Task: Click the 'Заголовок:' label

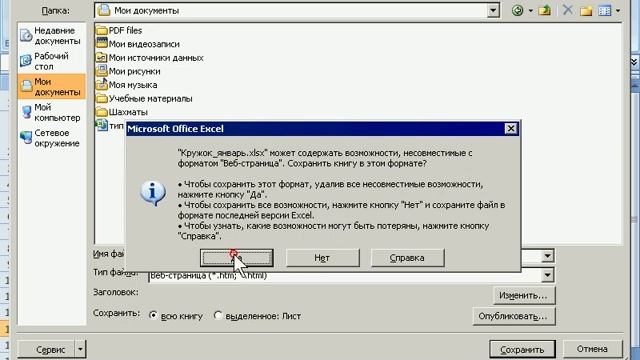Action: [116, 292]
